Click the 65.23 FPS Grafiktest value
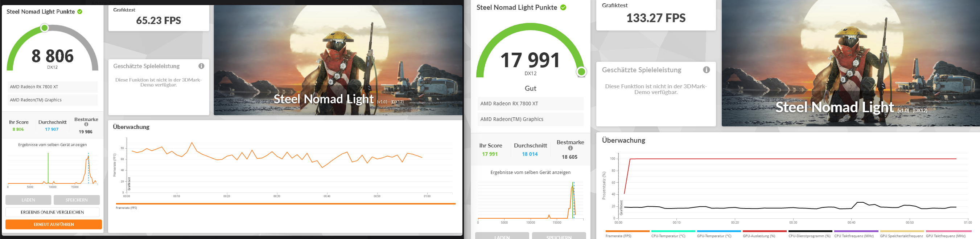This screenshot has width=980, height=239. [158, 21]
